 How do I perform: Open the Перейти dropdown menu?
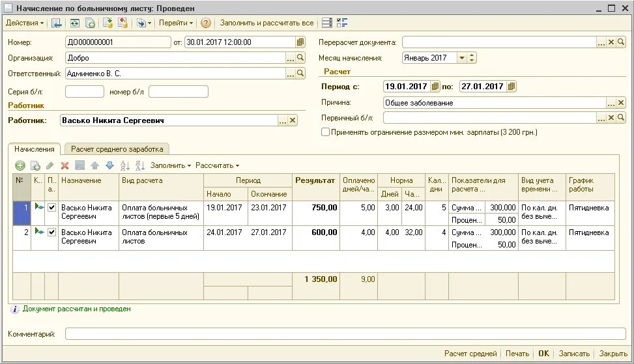click(x=175, y=23)
